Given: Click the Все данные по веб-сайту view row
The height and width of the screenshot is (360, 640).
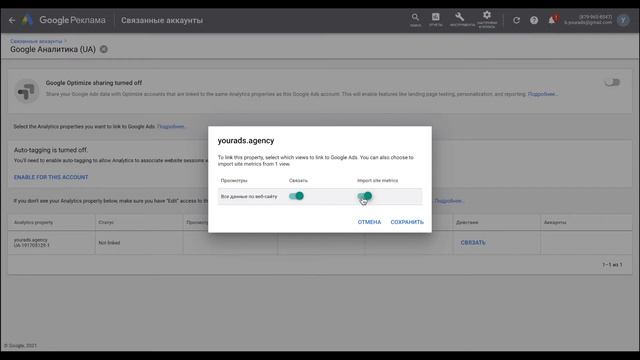Looking at the screenshot, I should [320, 196].
